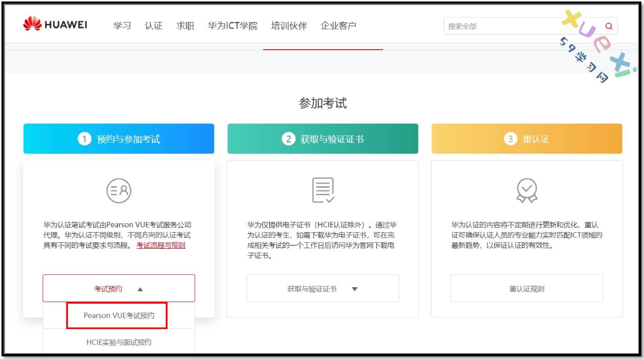
Task: Click the circled number 2 step icon
Action: point(288,139)
